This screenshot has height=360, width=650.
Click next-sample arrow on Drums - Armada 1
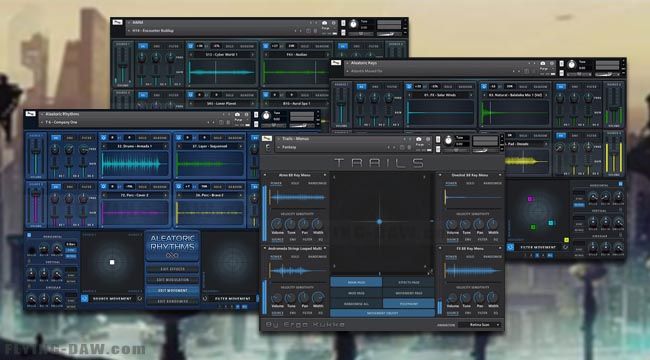pyautogui.click(x=165, y=146)
